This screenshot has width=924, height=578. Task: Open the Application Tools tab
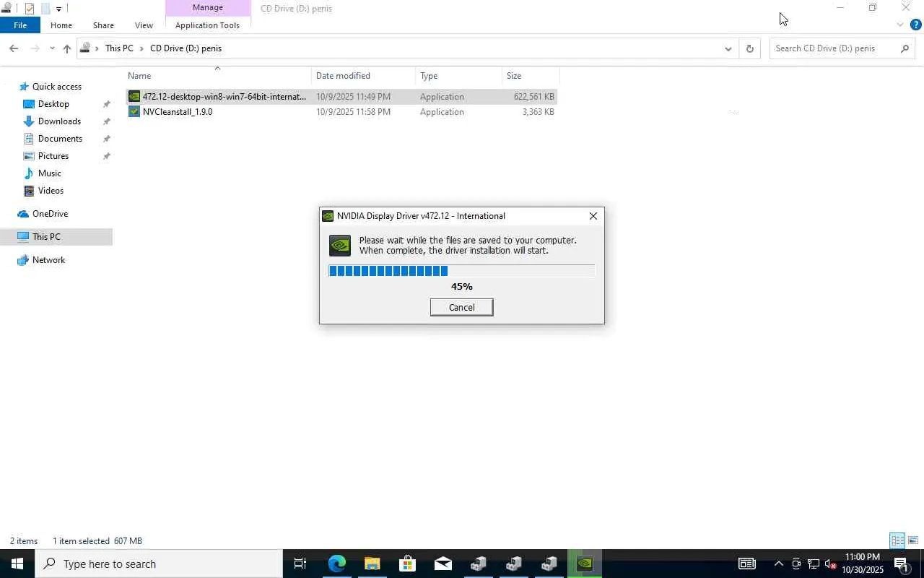click(x=207, y=25)
